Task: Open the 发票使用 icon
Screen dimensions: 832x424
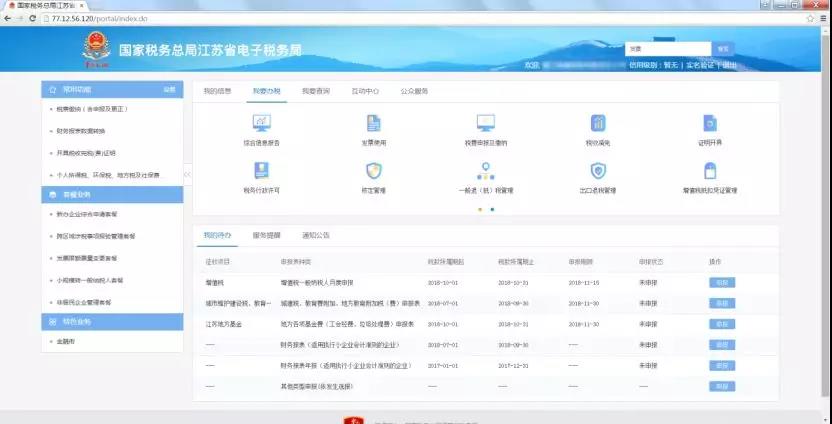Action: coord(374,124)
